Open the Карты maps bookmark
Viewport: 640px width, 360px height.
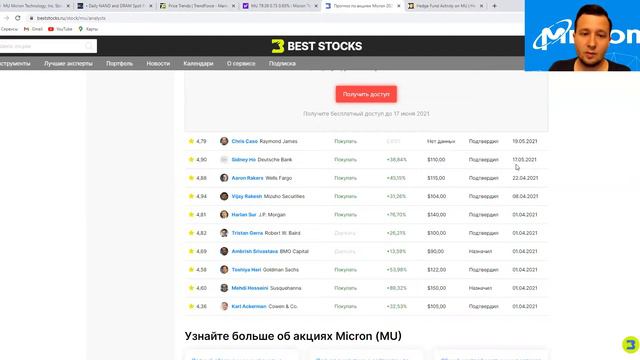tap(88, 29)
